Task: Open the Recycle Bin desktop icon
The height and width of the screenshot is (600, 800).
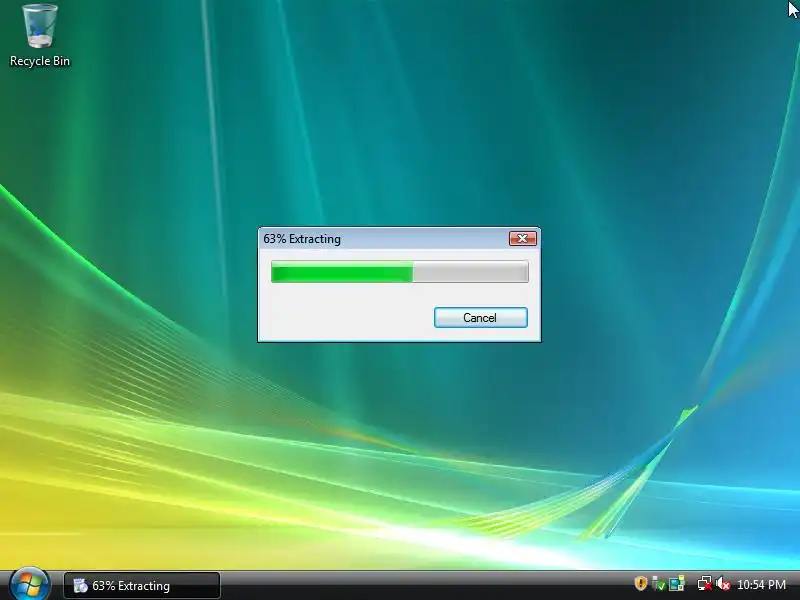Action: tap(40, 36)
